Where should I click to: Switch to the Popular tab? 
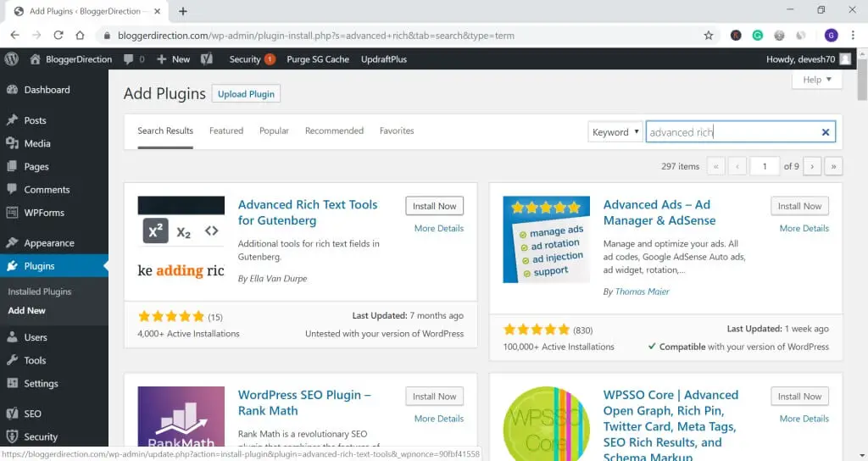tap(274, 131)
